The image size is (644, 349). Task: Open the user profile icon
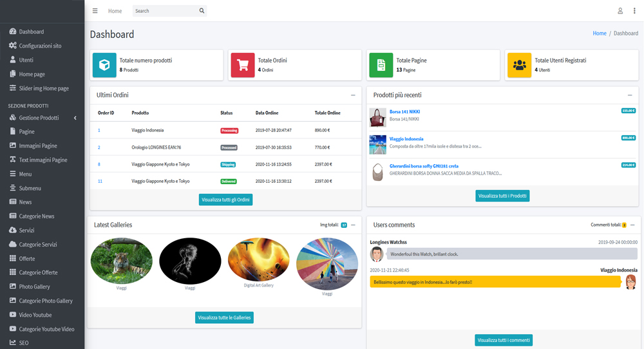click(x=620, y=11)
